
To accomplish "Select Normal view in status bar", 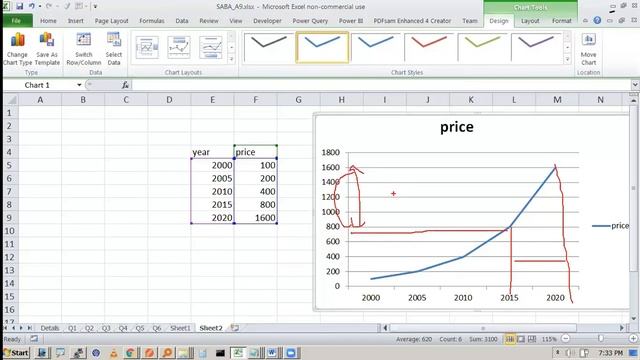I will pos(510,339).
